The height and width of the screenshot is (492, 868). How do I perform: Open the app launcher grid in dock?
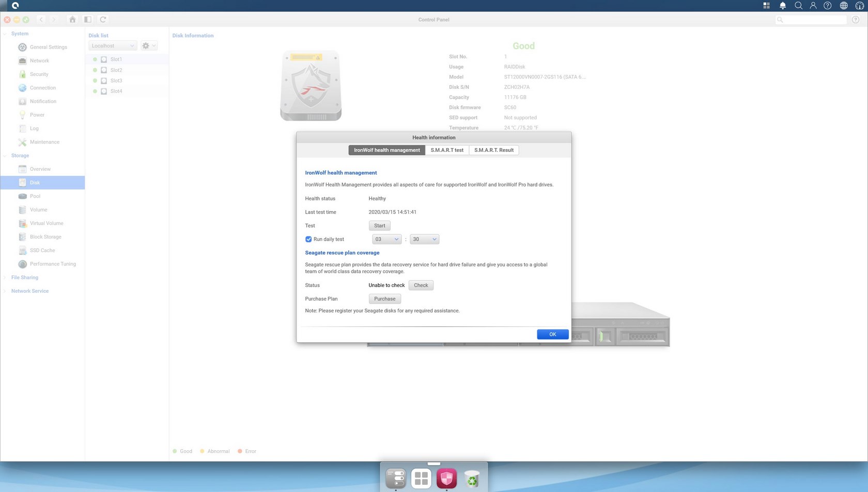421,479
